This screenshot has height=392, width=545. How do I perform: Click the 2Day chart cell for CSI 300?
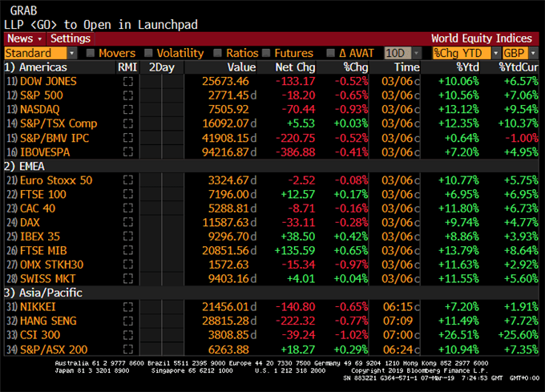(162, 335)
